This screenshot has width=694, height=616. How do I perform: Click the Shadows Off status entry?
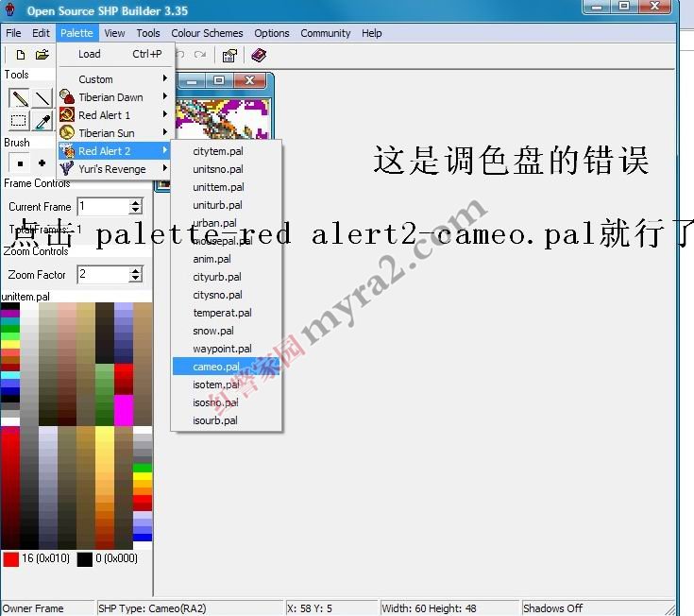[x=552, y=608]
